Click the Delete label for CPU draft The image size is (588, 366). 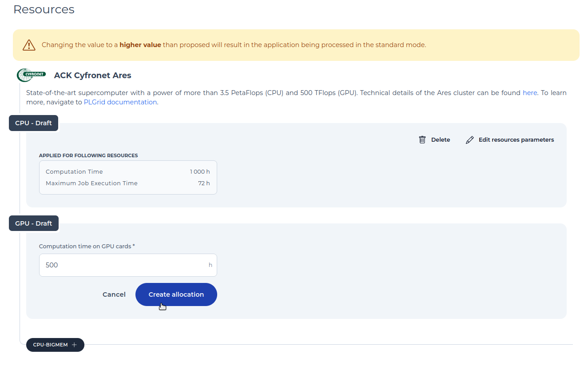click(x=441, y=139)
